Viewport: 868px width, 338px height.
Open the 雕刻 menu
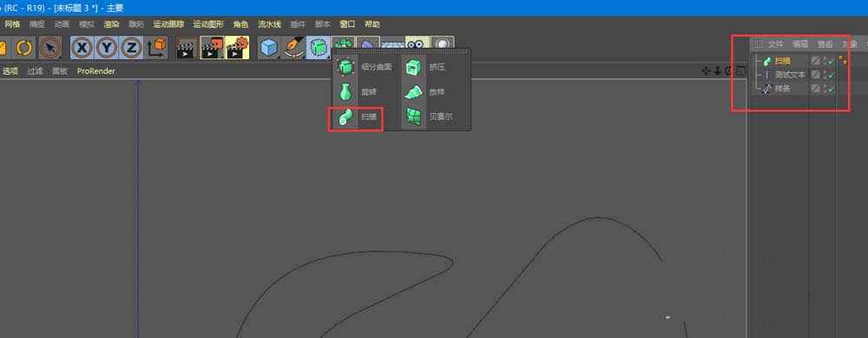pos(136,24)
